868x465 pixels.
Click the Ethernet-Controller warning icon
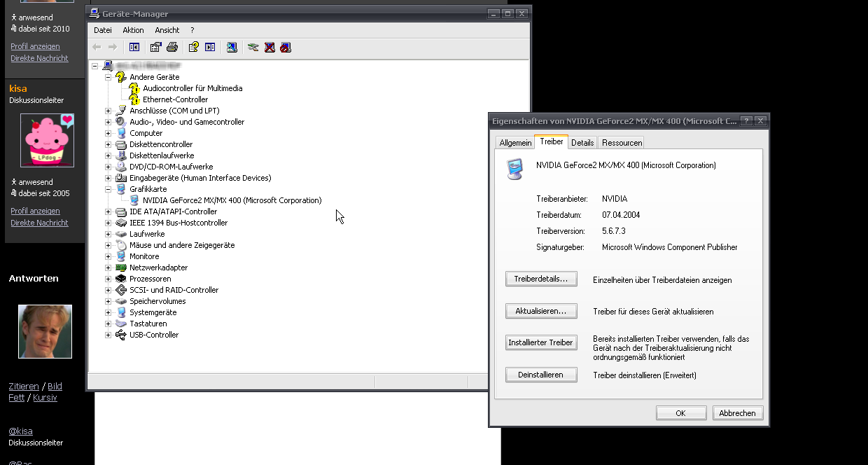pyautogui.click(x=134, y=99)
